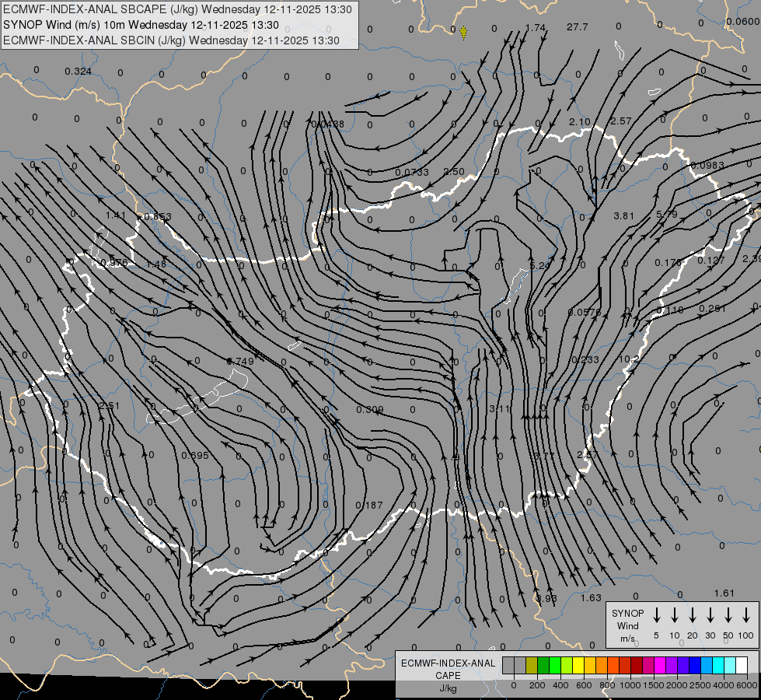
Task: Click the 5 m/s wind arrow in legend
Action: [657, 615]
